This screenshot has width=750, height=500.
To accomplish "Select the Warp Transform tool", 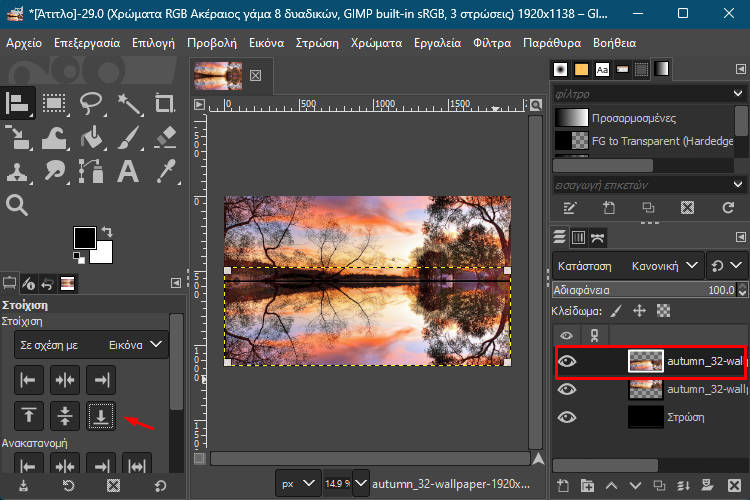I will pos(54,137).
